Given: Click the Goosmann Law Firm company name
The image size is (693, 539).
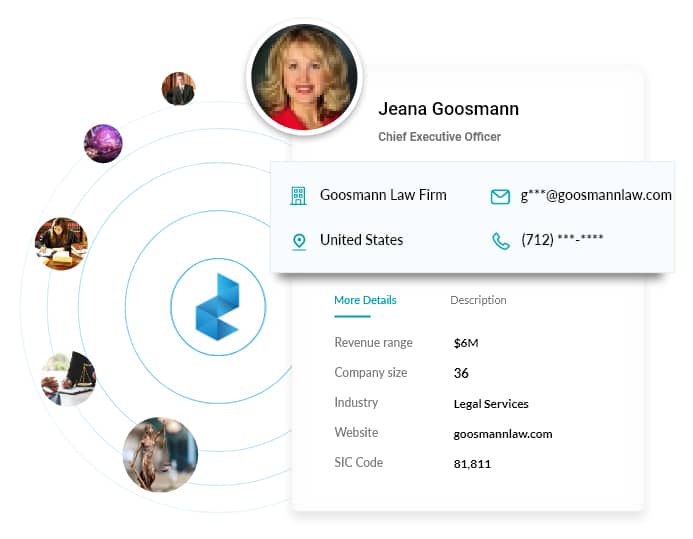Looking at the screenshot, I should (x=383, y=195).
